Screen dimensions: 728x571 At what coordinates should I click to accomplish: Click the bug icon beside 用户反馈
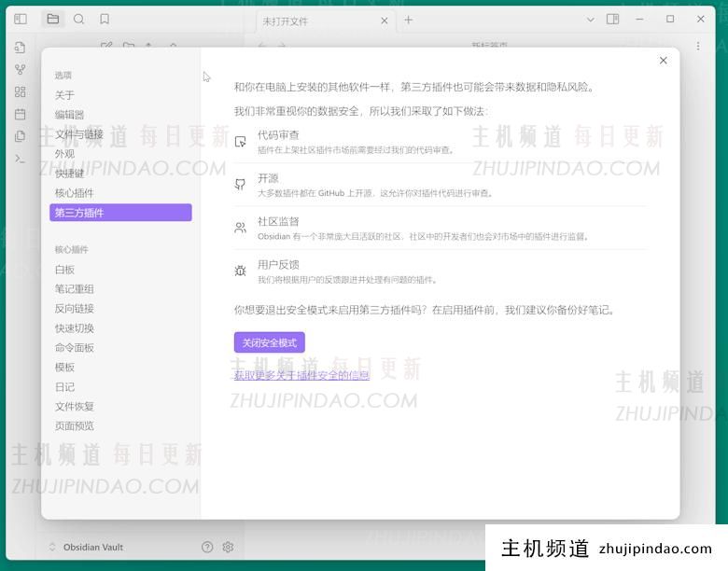coord(240,271)
